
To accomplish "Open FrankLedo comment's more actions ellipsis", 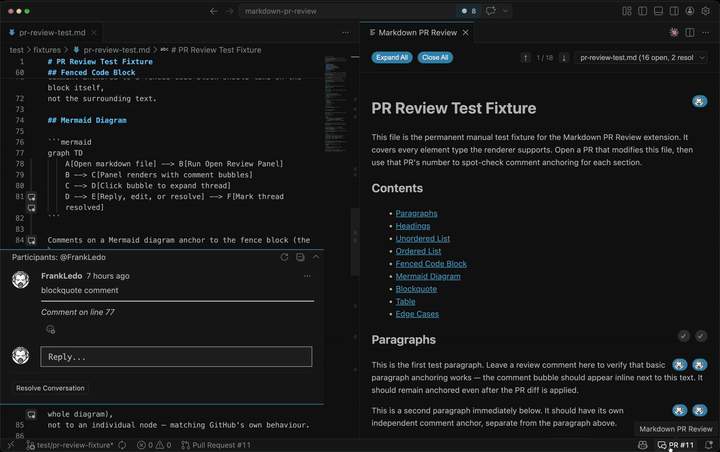I will coord(307,276).
